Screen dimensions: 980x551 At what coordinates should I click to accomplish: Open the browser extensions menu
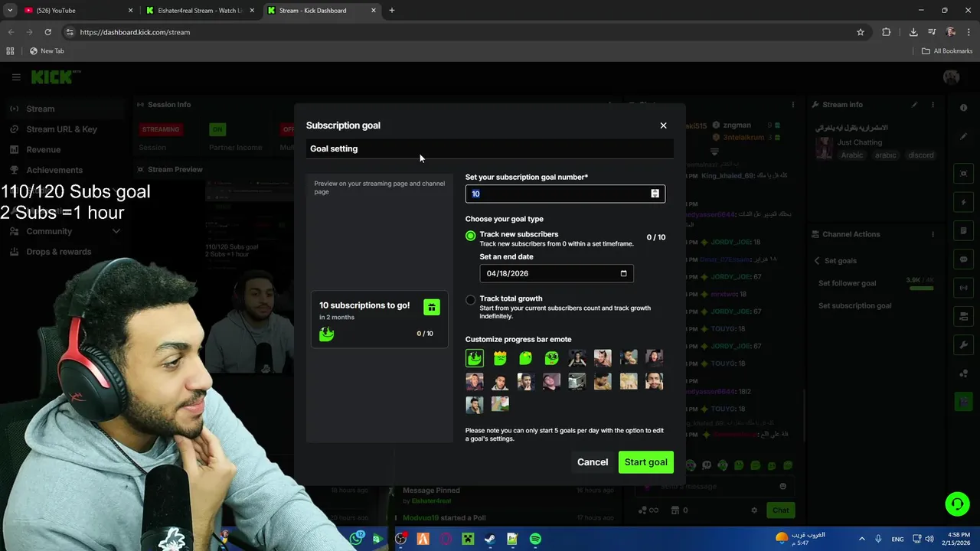click(x=887, y=32)
